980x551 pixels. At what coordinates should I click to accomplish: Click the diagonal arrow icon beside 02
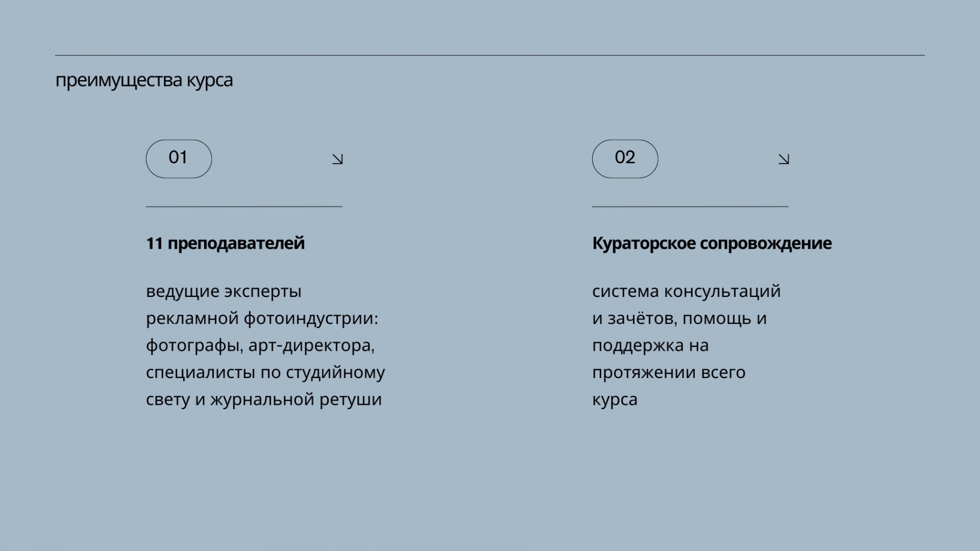784,159
